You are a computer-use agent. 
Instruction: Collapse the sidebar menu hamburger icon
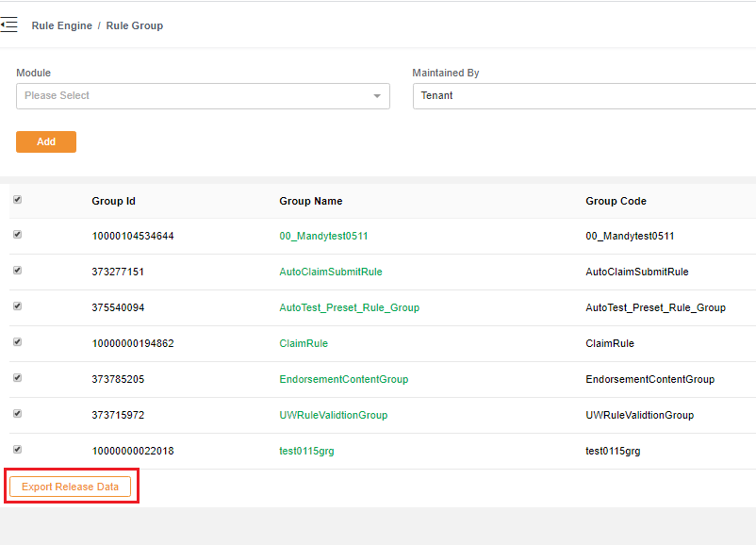click(x=9, y=25)
